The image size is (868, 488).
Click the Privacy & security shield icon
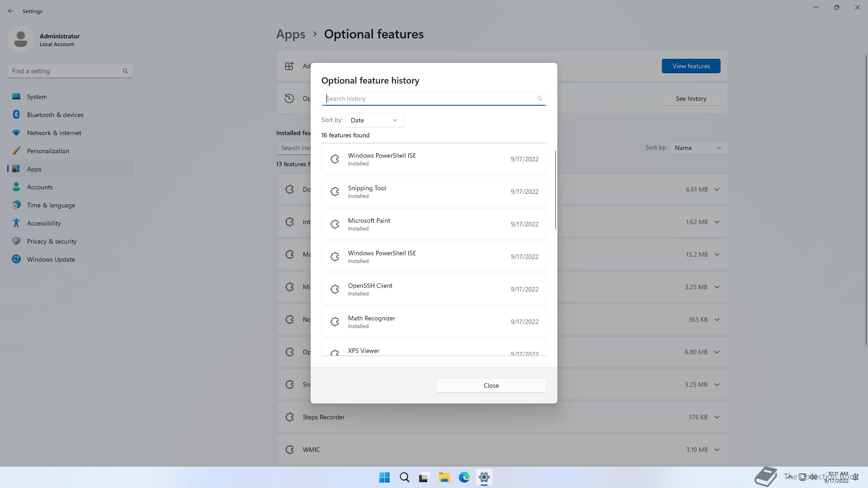click(x=16, y=241)
